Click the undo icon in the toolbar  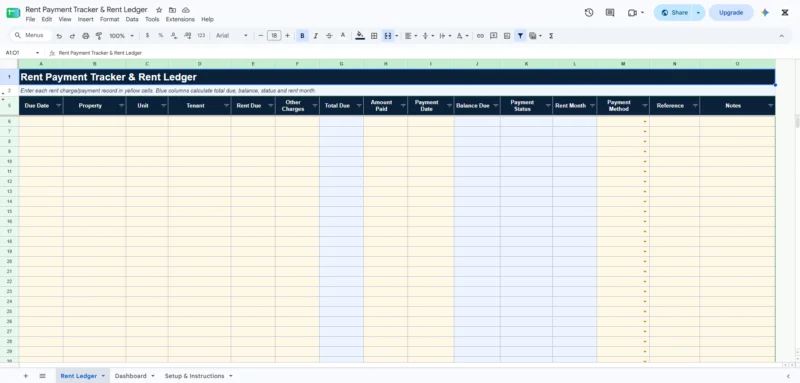click(x=59, y=36)
